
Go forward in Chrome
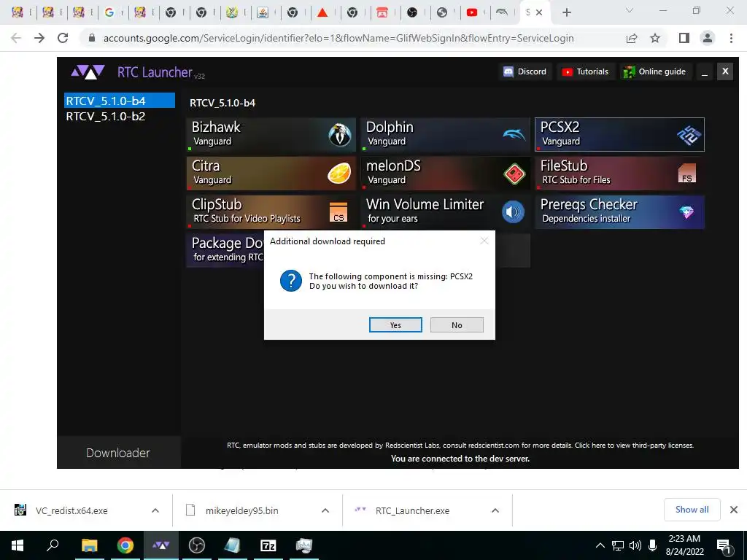coord(39,38)
